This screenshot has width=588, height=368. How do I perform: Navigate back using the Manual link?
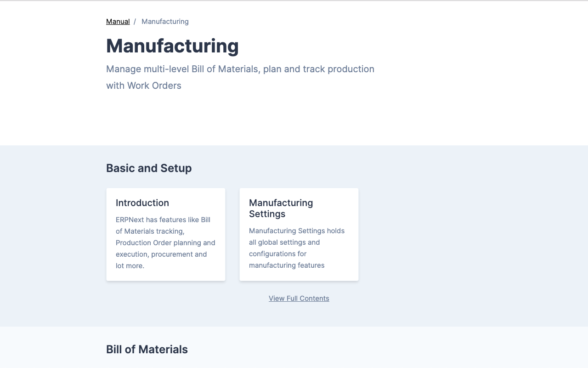tap(118, 21)
